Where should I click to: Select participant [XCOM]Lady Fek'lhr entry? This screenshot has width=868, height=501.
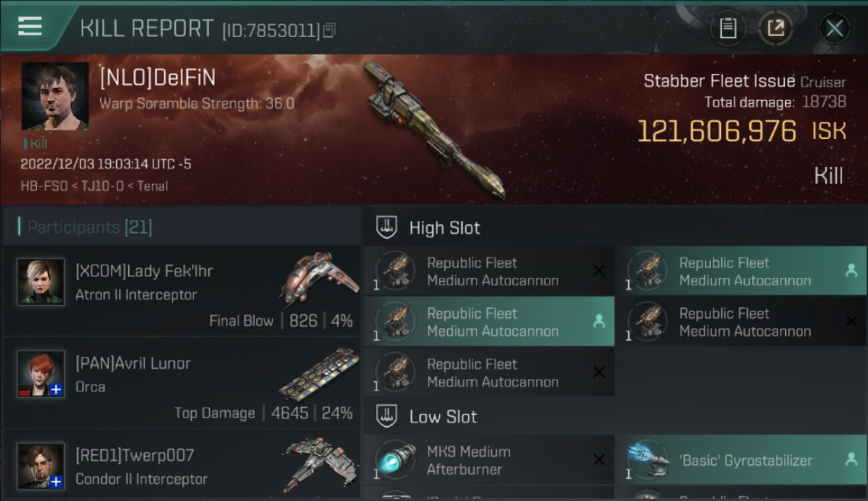[182, 291]
